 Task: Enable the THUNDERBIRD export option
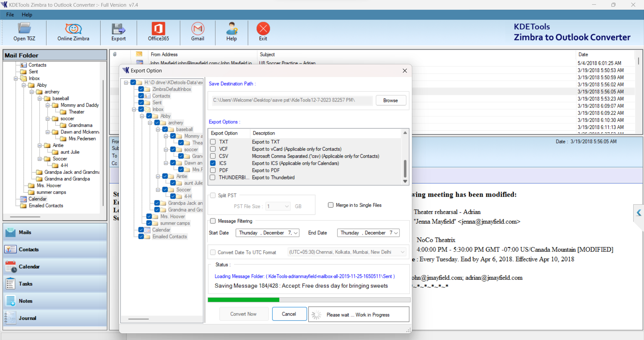tap(213, 177)
